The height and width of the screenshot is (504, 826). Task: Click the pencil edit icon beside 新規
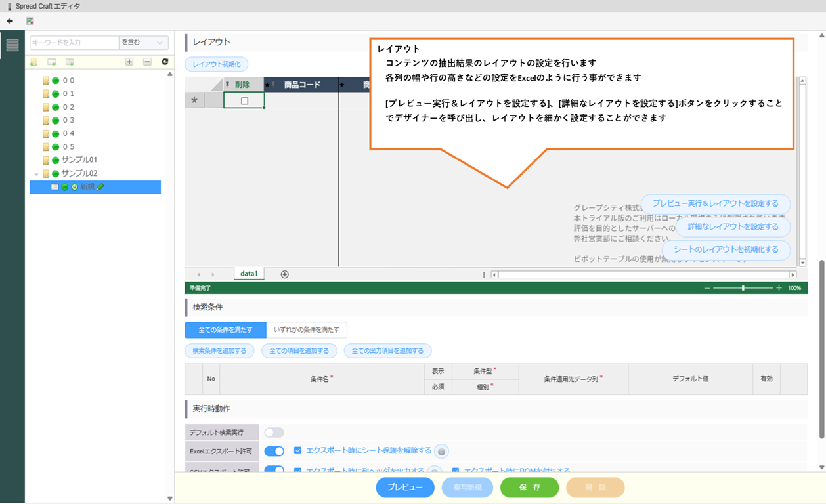[100, 187]
